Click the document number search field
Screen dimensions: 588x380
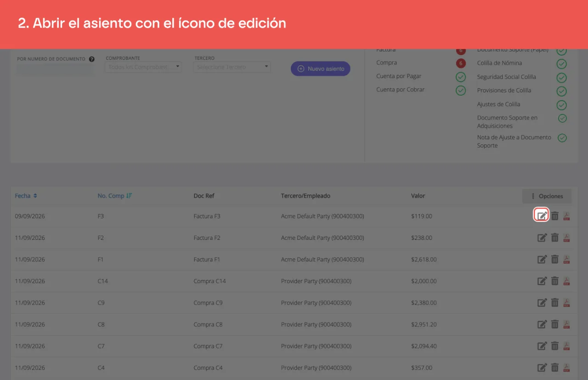coord(55,69)
